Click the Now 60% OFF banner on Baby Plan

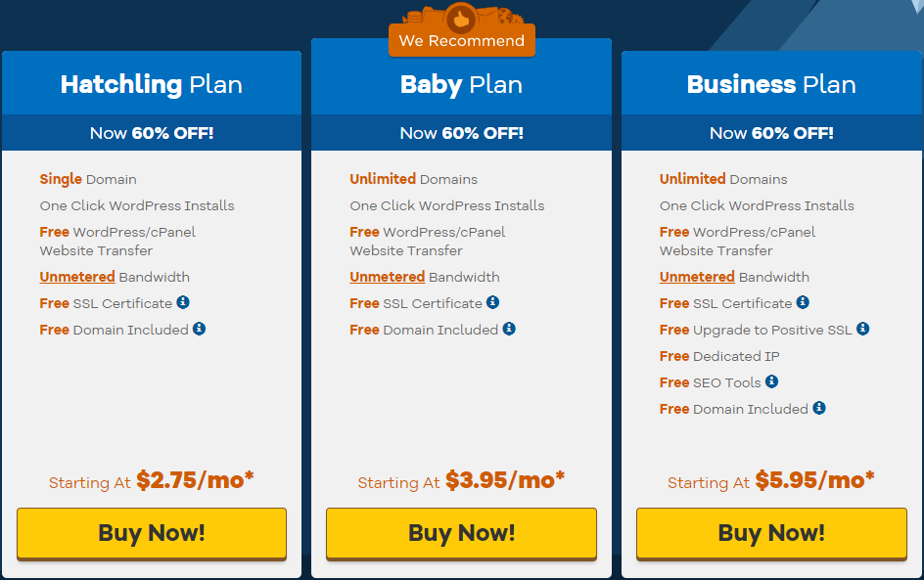(x=461, y=133)
